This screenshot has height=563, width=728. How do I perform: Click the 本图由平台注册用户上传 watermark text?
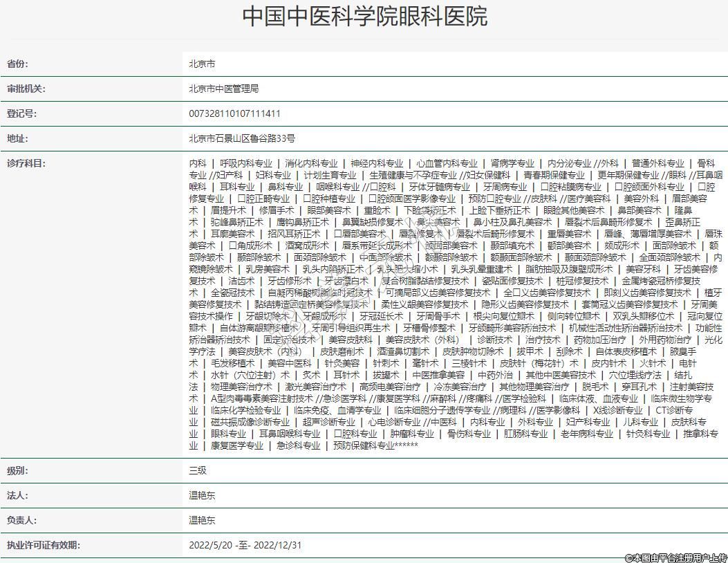(675, 557)
